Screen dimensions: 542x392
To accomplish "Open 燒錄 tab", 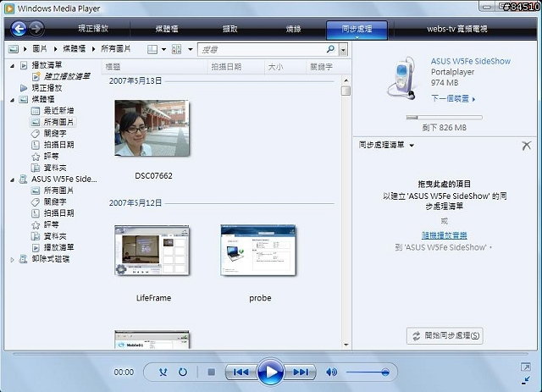I will click(x=294, y=29).
